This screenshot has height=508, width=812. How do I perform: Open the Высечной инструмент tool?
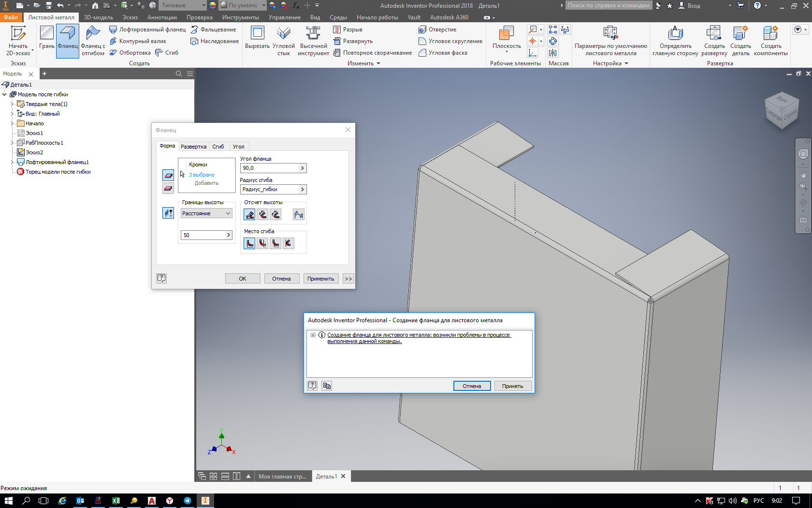click(x=313, y=41)
